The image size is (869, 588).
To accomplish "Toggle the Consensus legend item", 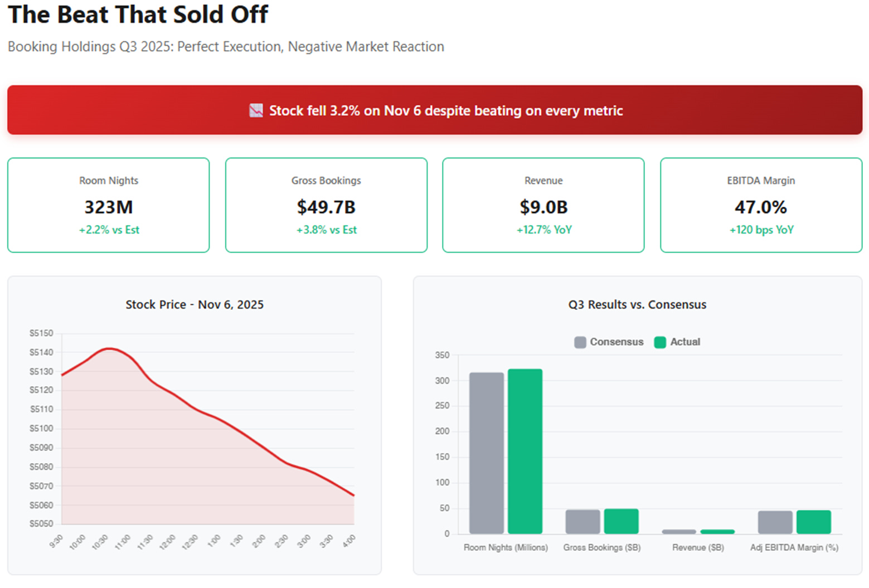I will tap(609, 342).
